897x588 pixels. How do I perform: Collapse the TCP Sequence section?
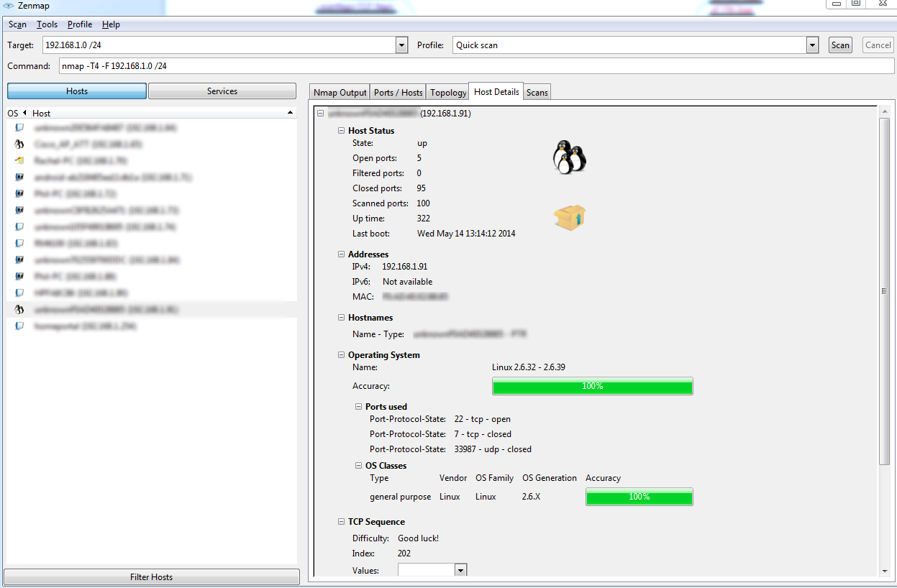point(342,522)
